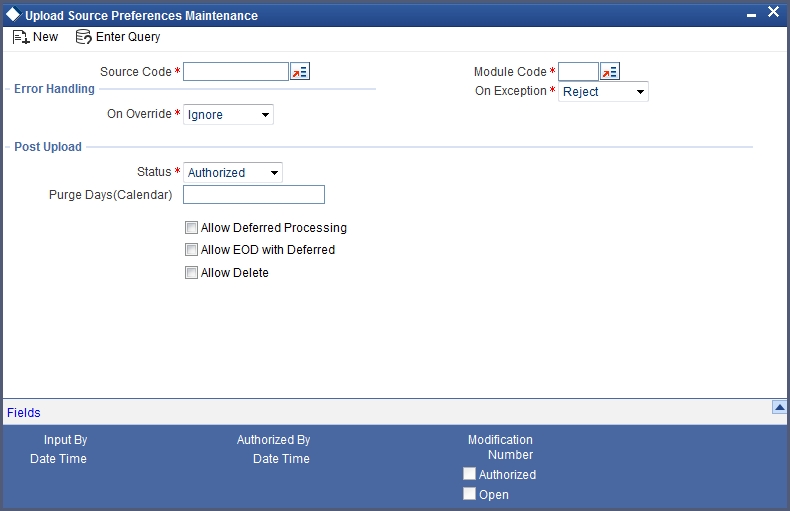
Task: Click the Authorized By label
Action: click(274, 440)
